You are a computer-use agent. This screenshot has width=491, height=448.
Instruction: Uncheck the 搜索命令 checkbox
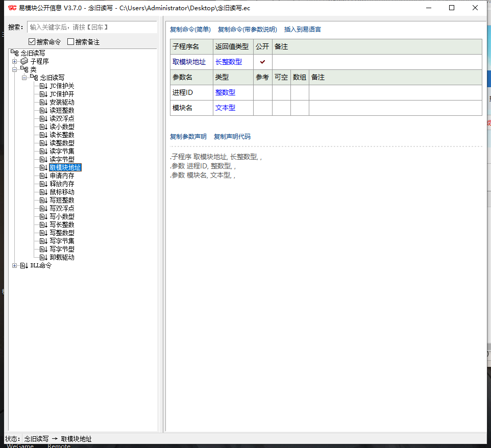(32, 42)
